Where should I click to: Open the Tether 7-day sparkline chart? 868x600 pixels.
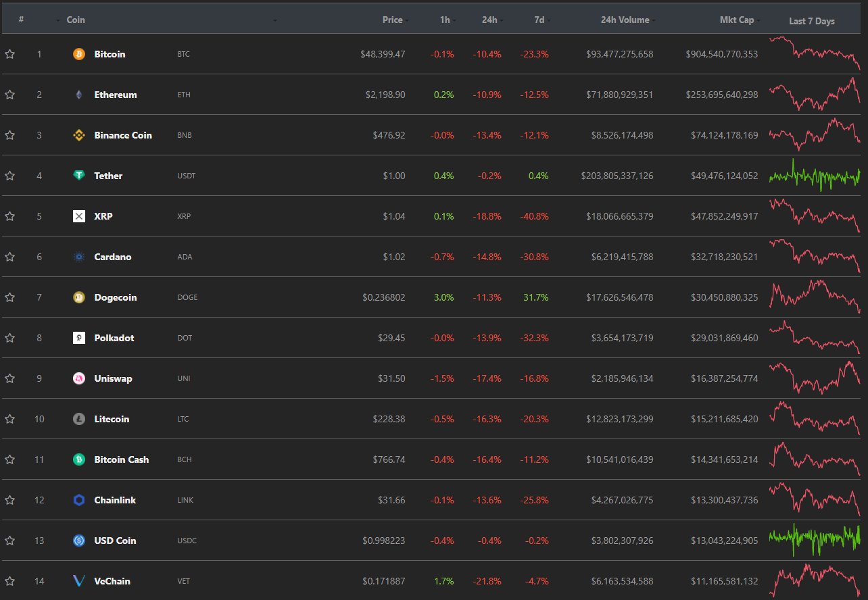click(815, 176)
